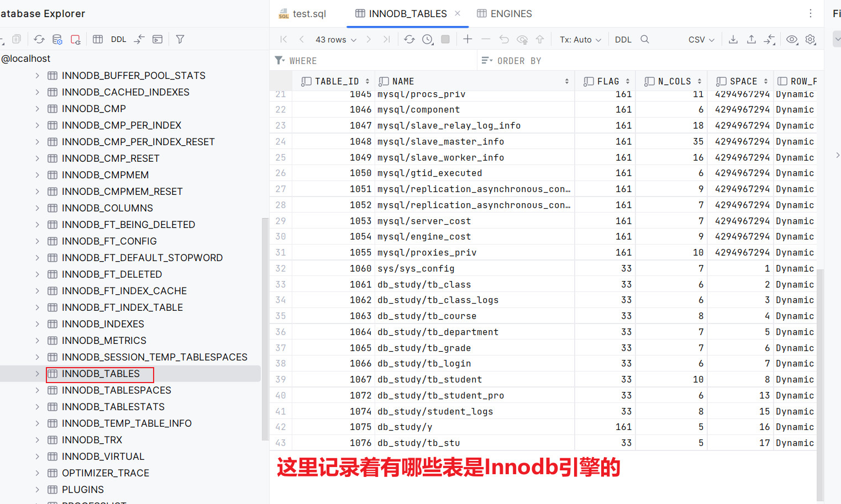Switch to the ENGINES tab
The width and height of the screenshot is (841, 504).
504,14
